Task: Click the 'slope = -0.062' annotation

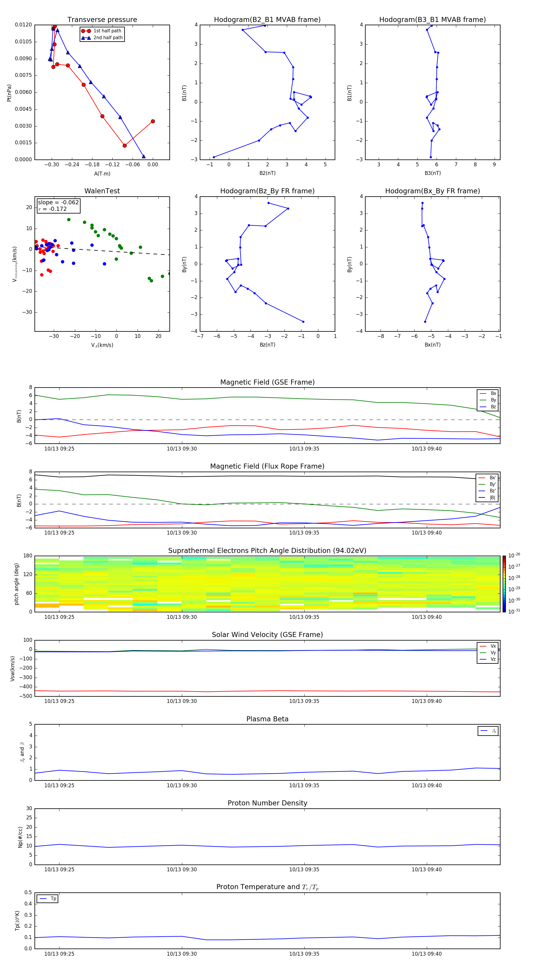Action: pyautogui.click(x=58, y=203)
